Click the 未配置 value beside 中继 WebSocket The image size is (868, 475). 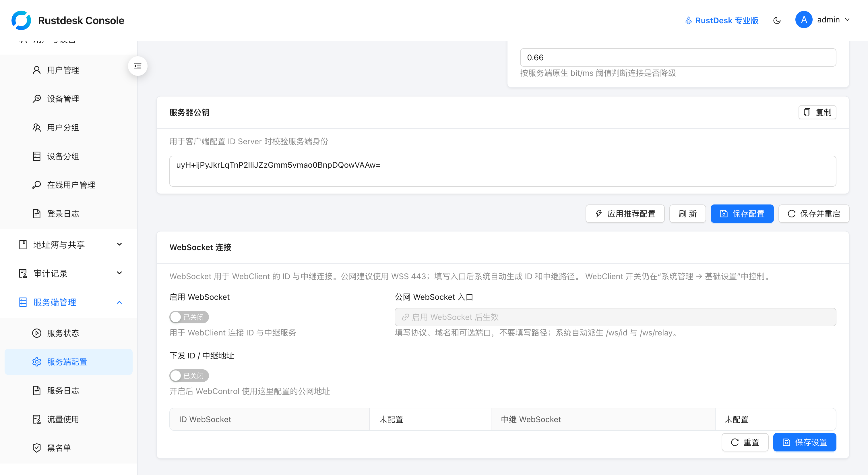737,419
